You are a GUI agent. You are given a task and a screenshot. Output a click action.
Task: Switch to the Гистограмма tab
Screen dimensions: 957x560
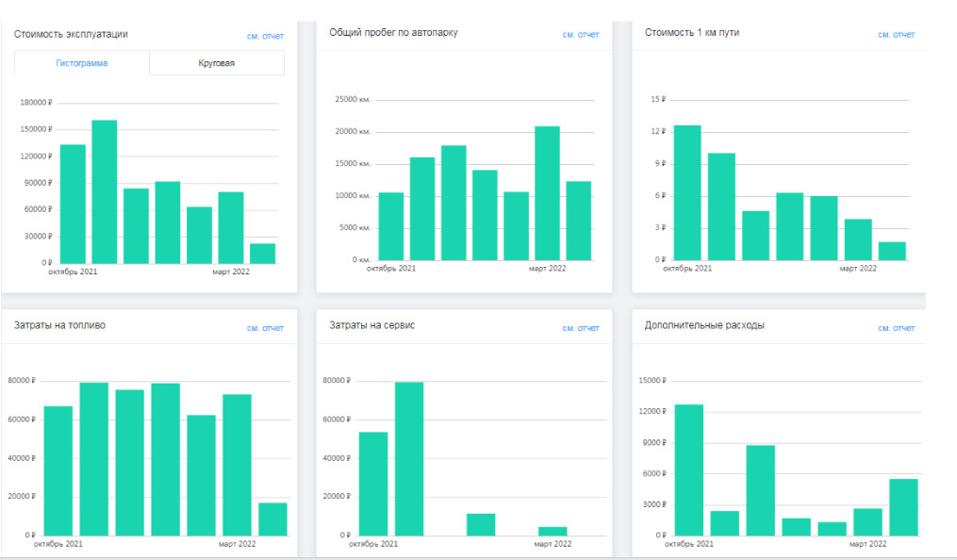tap(82, 63)
